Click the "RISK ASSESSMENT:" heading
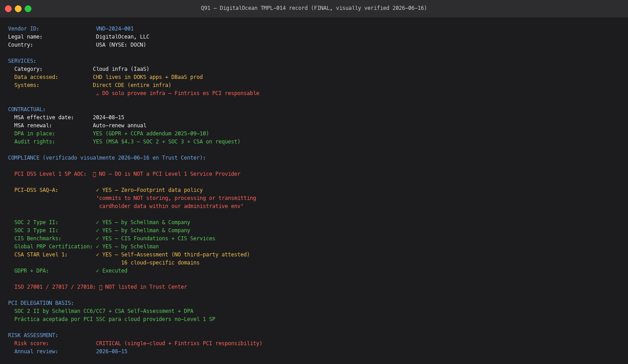Image resolution: width=628 pixels, height=364 pixels. tap(33, 335)
